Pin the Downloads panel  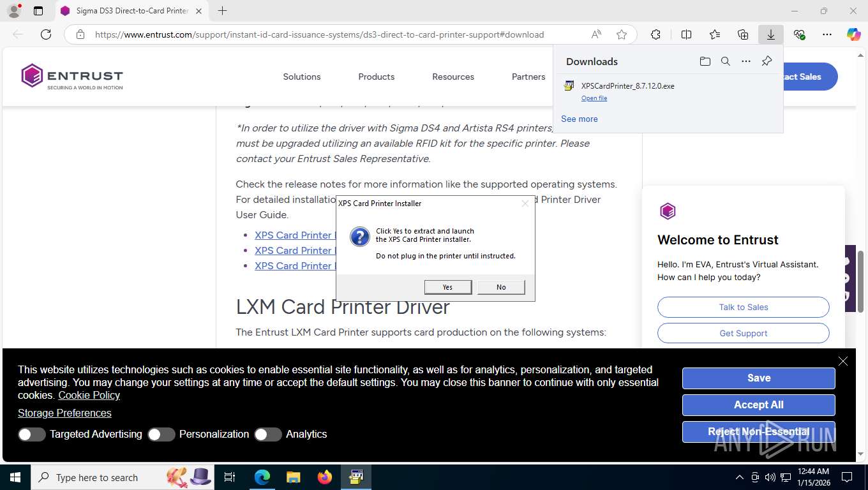[767, 61]
